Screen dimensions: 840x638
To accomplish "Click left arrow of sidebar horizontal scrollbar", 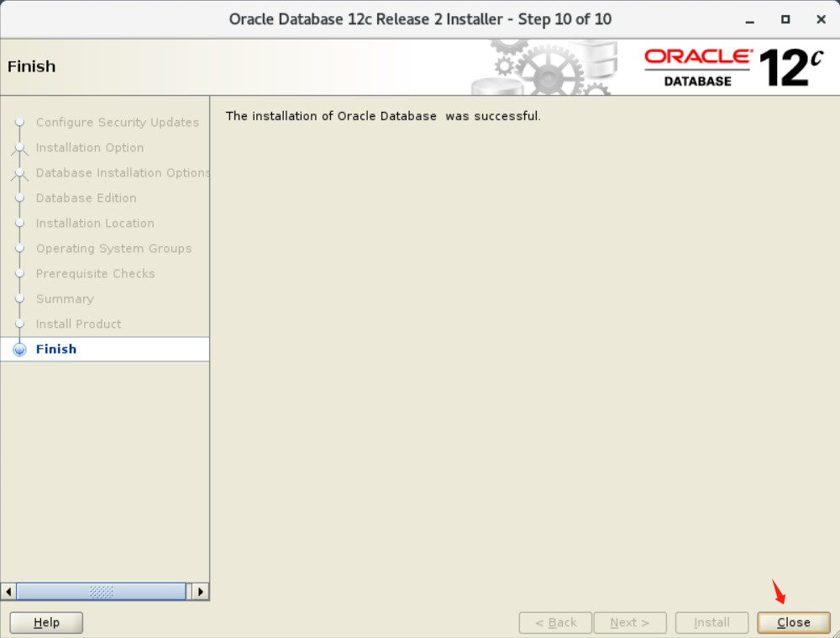I will (8, 592).
